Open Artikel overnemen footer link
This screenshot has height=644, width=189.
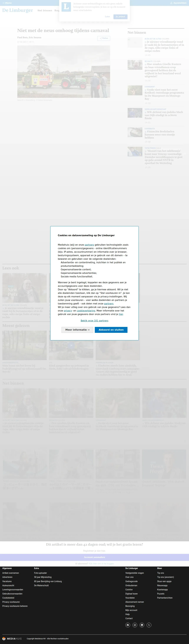[x=10, y=573]
